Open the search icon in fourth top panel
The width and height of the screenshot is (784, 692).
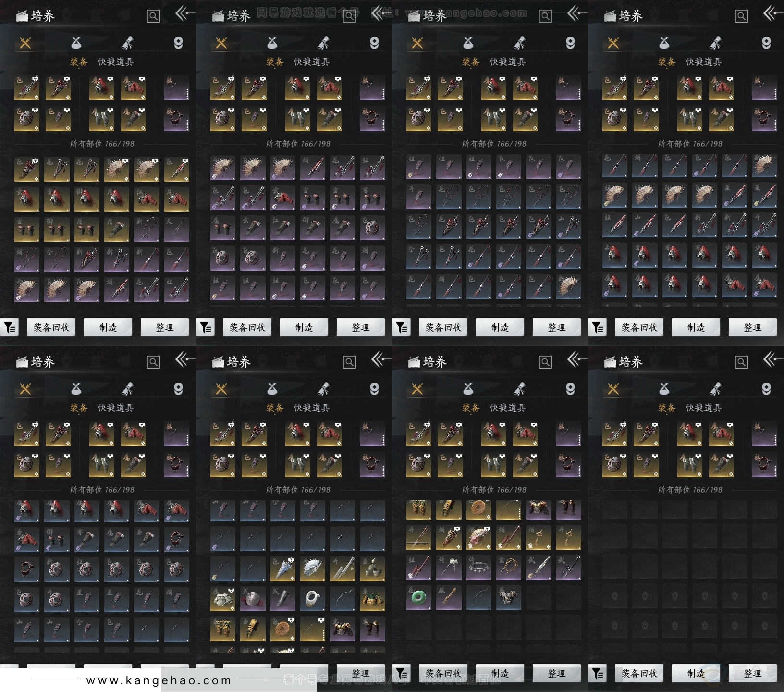click(741, 16)
